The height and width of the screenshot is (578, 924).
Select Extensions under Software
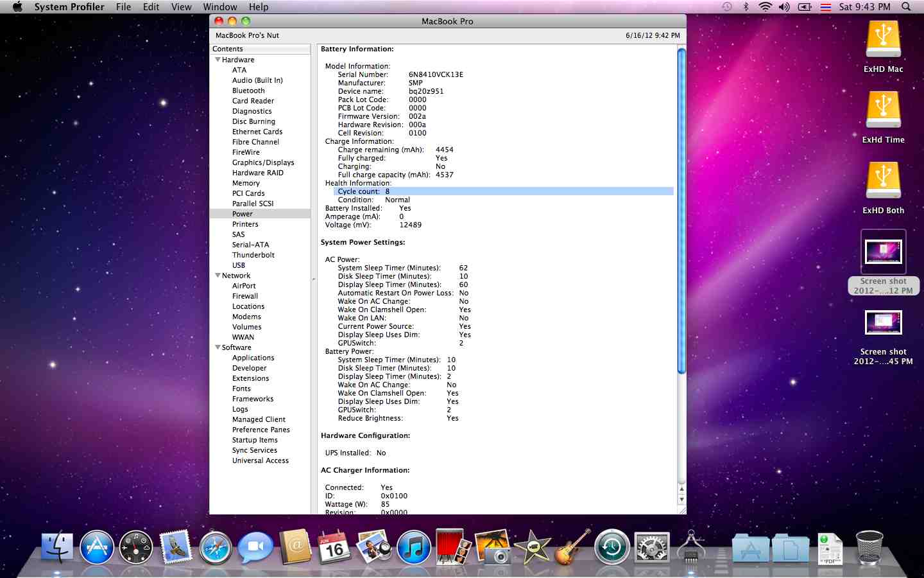click(x=251, y=378)
